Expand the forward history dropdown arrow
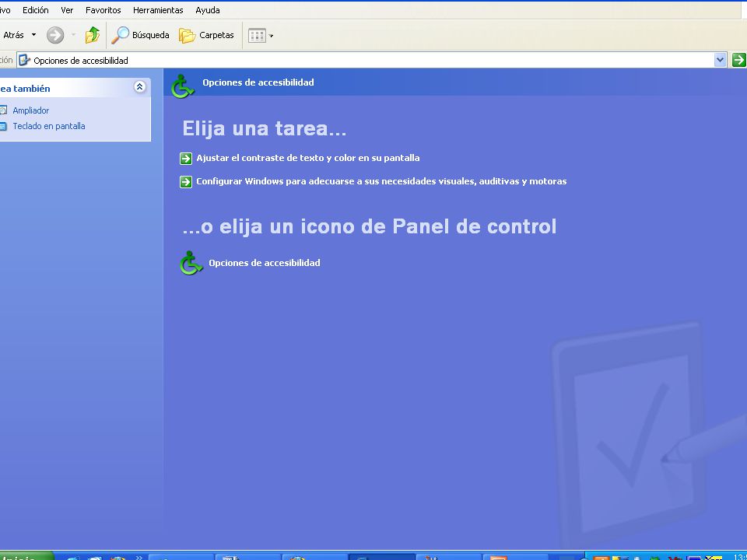 click(x=73, y=35)
